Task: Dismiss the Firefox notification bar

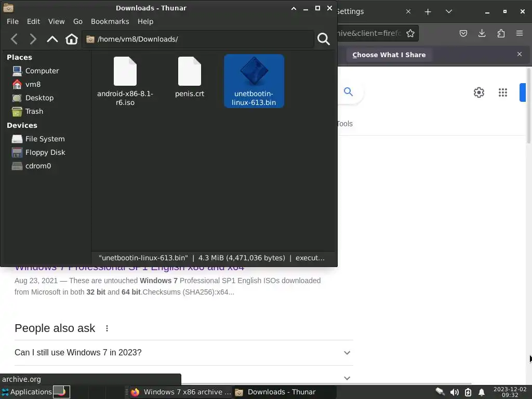Action: tap(520, 54)
